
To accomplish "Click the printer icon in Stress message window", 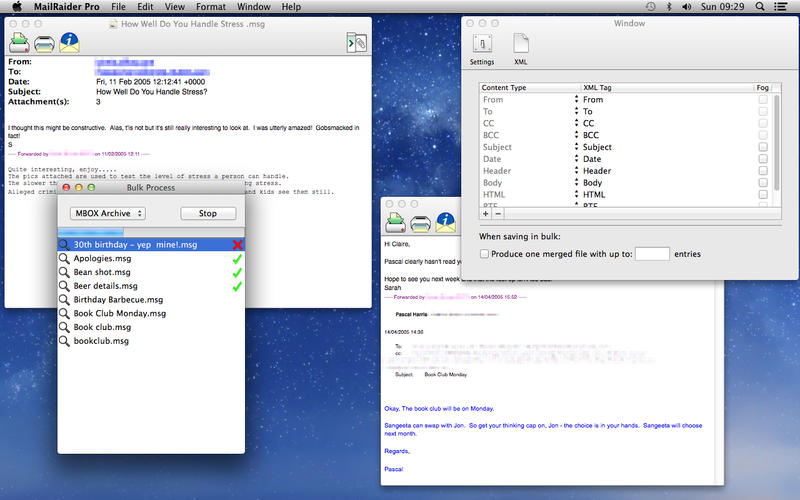I will 45,42.
